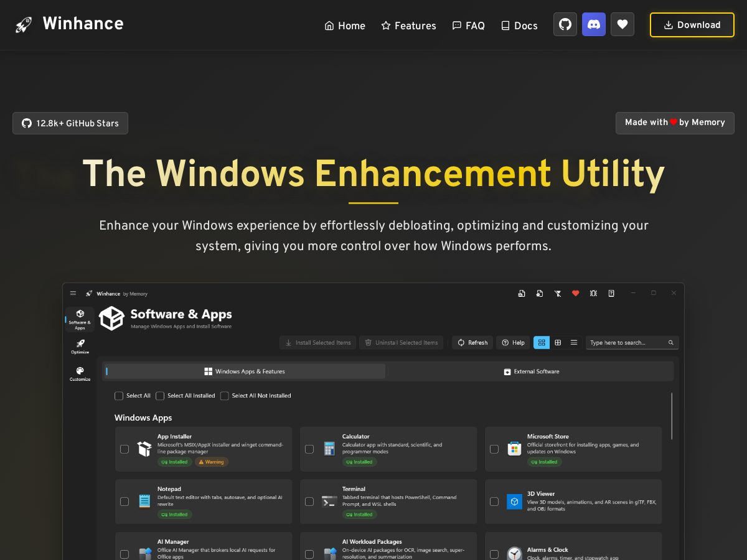Click the filter icon in app title bar
Image resolution: width=747 pixels, height=560 pixels.
click(x=558, y=293)
